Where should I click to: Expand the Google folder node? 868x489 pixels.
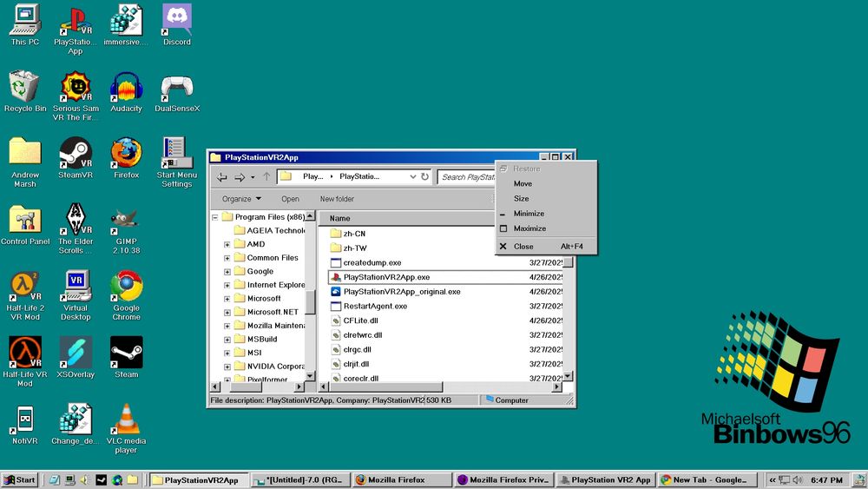point(227,271)
